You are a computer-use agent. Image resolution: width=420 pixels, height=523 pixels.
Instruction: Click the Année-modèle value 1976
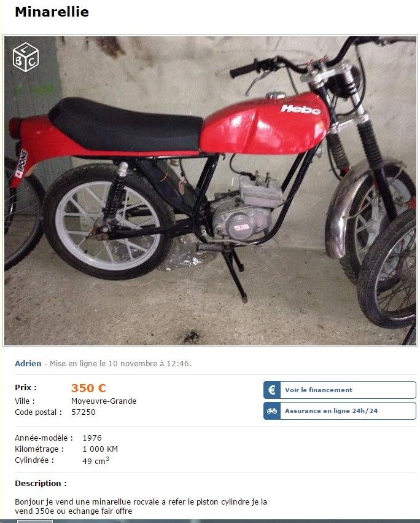pos(92,438)
